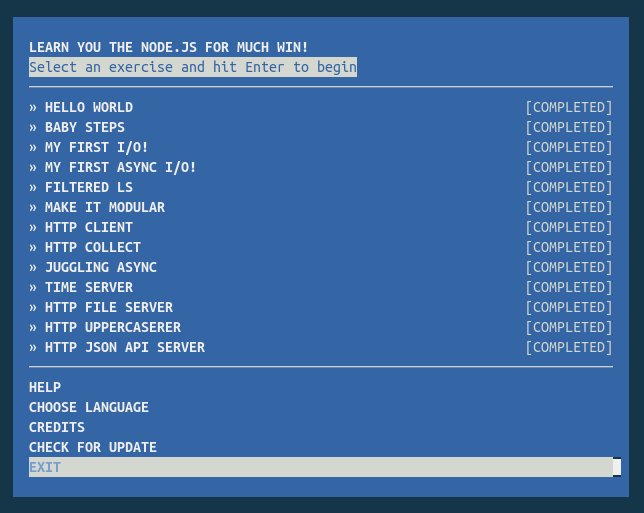
Task: Select the HTTP COLLECT exercise
Action: [321, 247]
